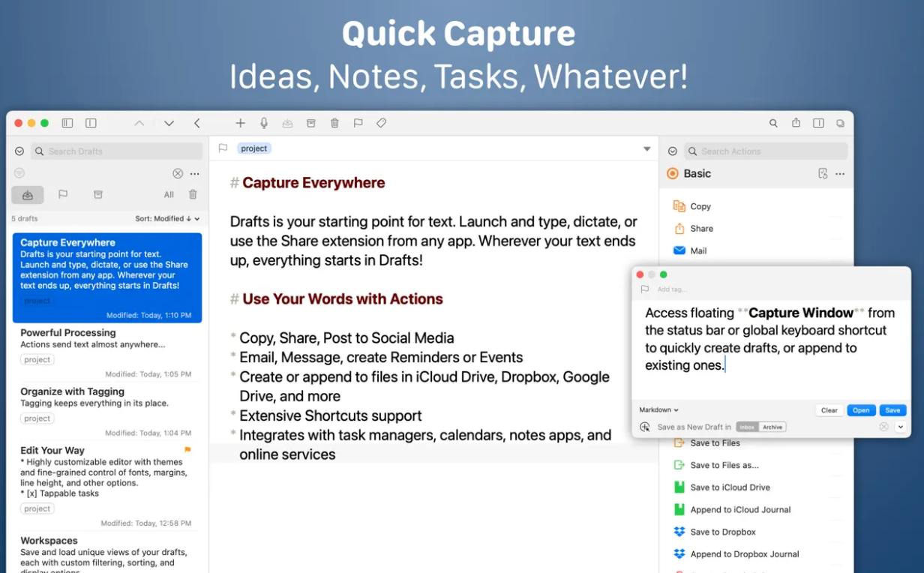This screenshot has height=573, width=924.
Task: Expand the circled chevron beside Search Drafts
Action: (x=19, y=151)
